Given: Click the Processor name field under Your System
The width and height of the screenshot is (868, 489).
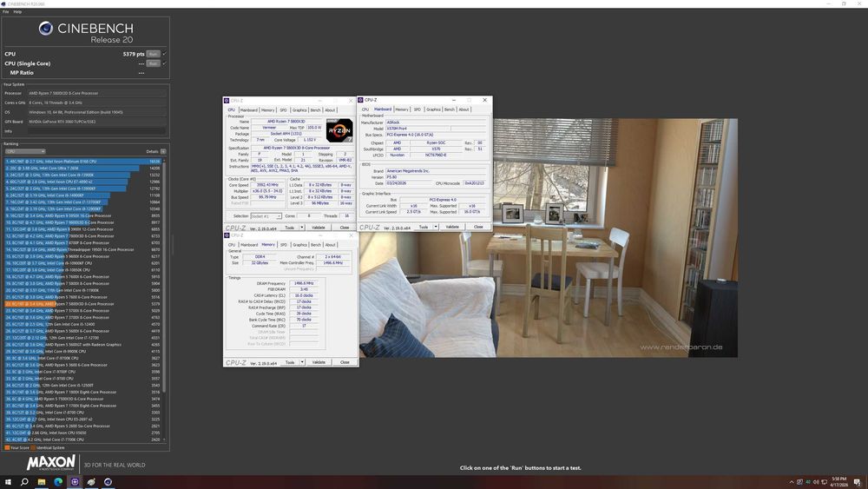Looking at the screenshot, I should click(97, 93).
